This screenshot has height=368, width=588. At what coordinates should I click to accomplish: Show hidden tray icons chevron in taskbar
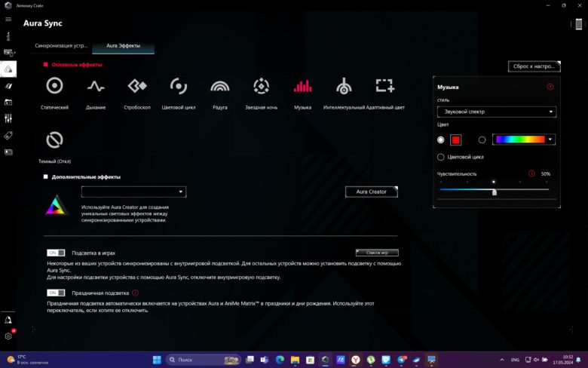click(502, 360)
